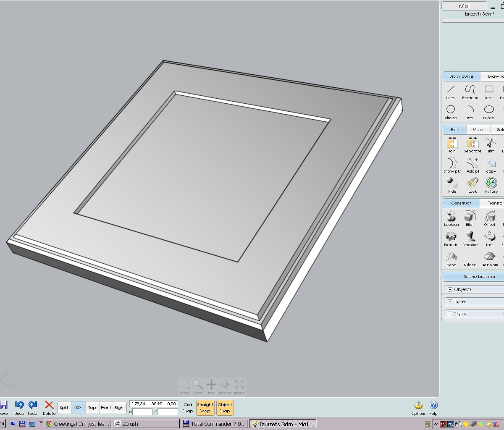The height and width of the screenshot is (430, 504).
Task: Open the Construct palette tab
Action: (461, 203)
